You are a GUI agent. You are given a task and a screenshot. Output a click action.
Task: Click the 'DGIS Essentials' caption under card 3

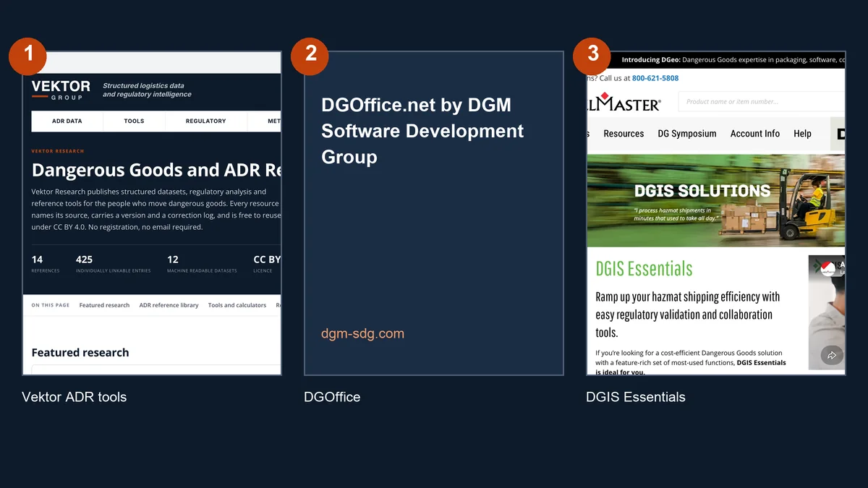(x=636, y=397)
